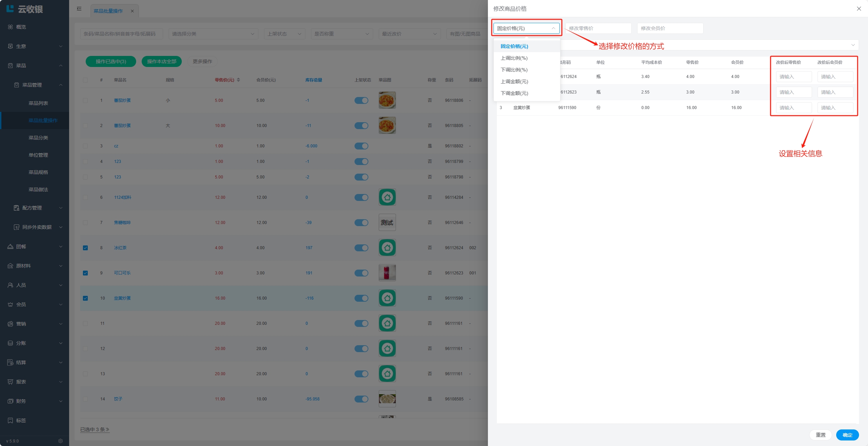868x446 pixels.
Task: Click the 重置 reset button
Action: click(820, 435)
